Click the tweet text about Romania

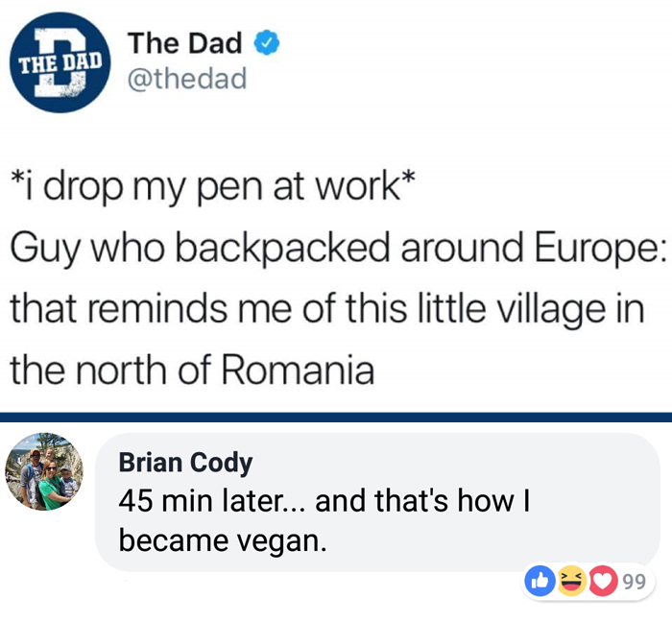339,278
